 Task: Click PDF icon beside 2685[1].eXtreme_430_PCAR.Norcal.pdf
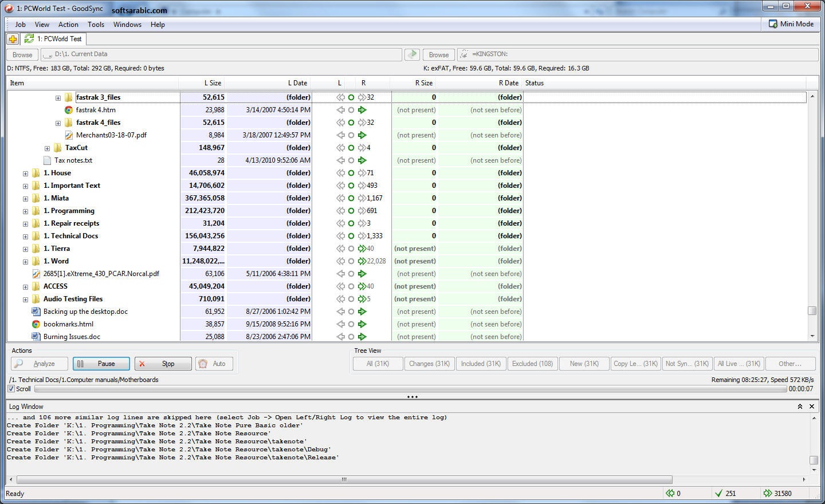(x=36, y=274)
